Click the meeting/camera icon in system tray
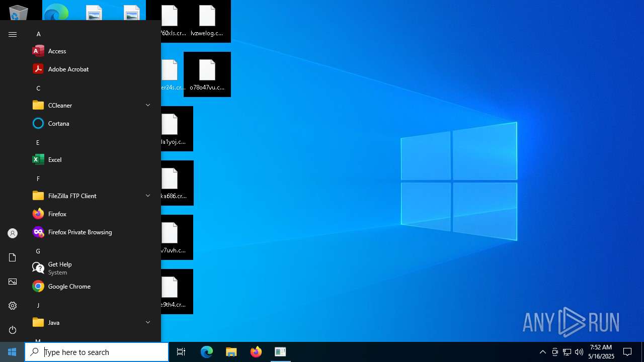Image resolution: width=644 pixels, height=362 pixels. (555, 352)
